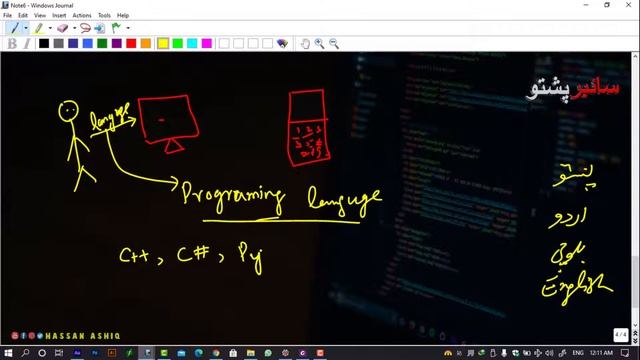Screen dimensions: 640x360
Task: Open the Edit menu
Action: (x=23, y=15)
